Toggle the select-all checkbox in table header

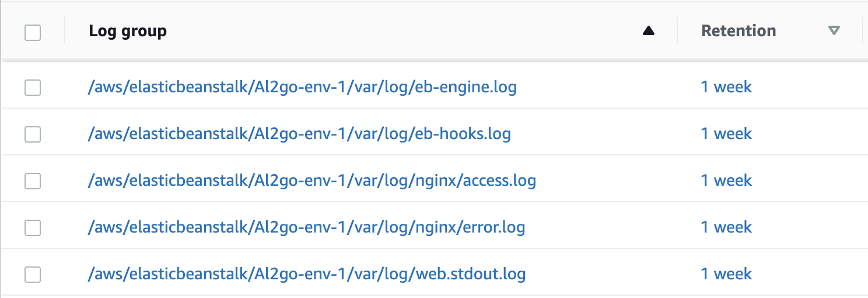coord(33,33)
